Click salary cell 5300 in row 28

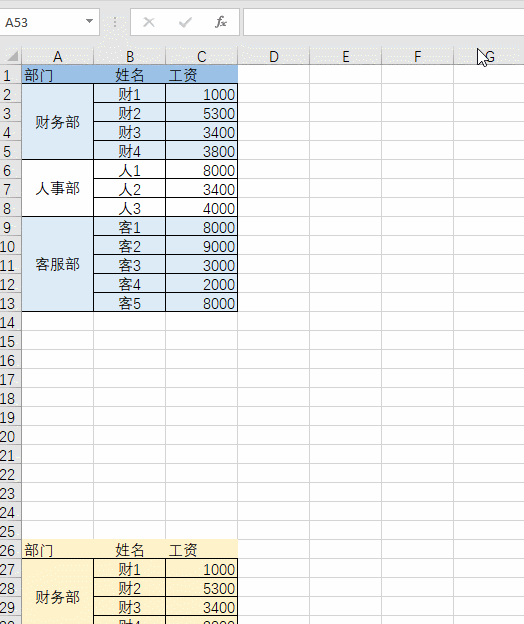coord(202,588)
